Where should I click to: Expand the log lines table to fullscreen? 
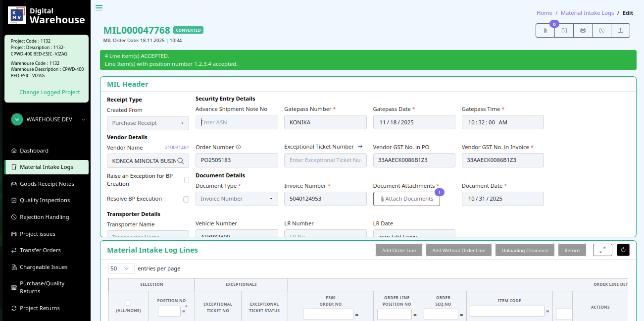[602, 250]
